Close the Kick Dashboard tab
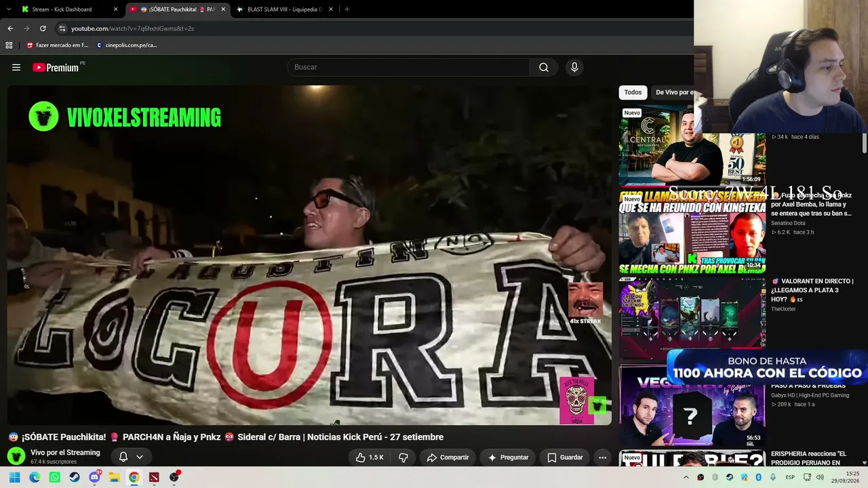Viewport: 868px width, 488px height. pyautogui.click(x=115, y=9)
